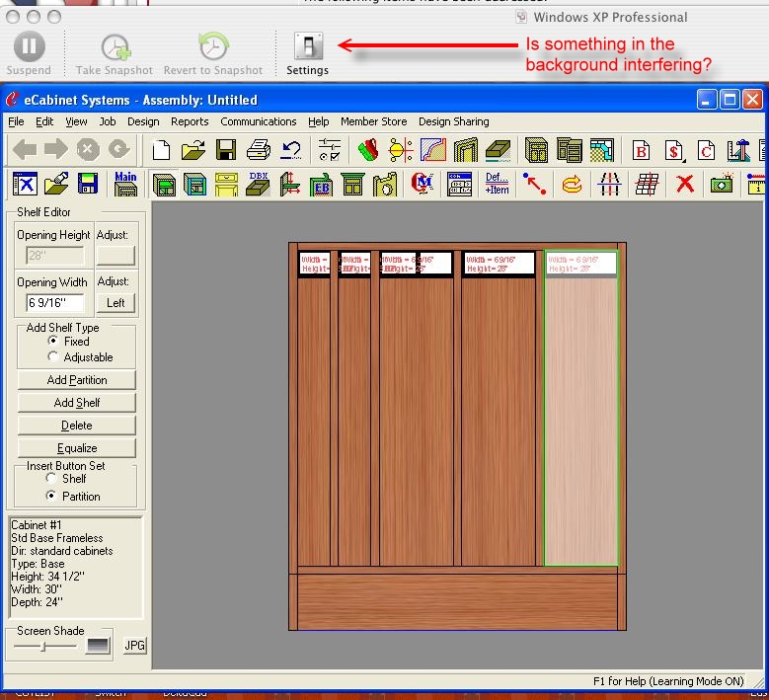
Task: Click the CM icon
Action: click(422, 184)
